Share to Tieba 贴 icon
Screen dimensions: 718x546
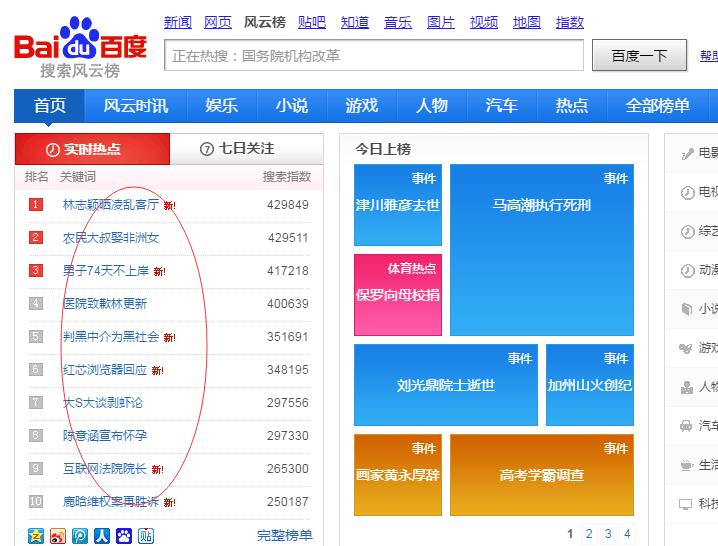146,535
